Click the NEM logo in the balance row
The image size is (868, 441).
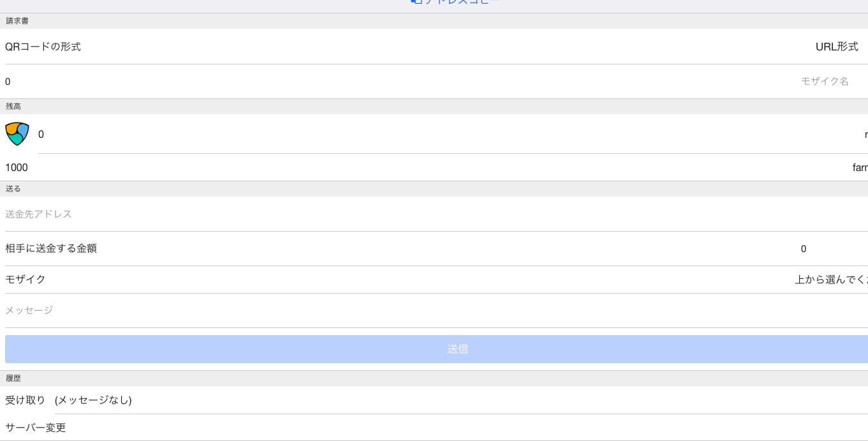pos(17,134)
